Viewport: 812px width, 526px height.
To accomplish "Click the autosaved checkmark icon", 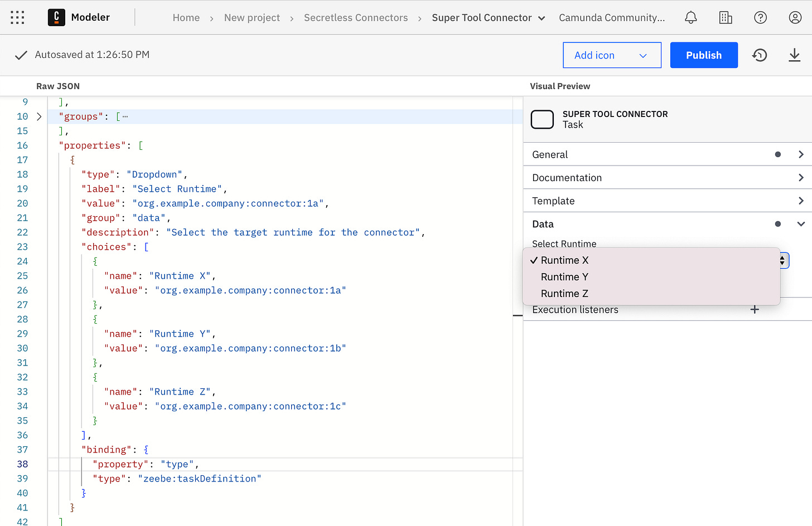I will [21, 55].
